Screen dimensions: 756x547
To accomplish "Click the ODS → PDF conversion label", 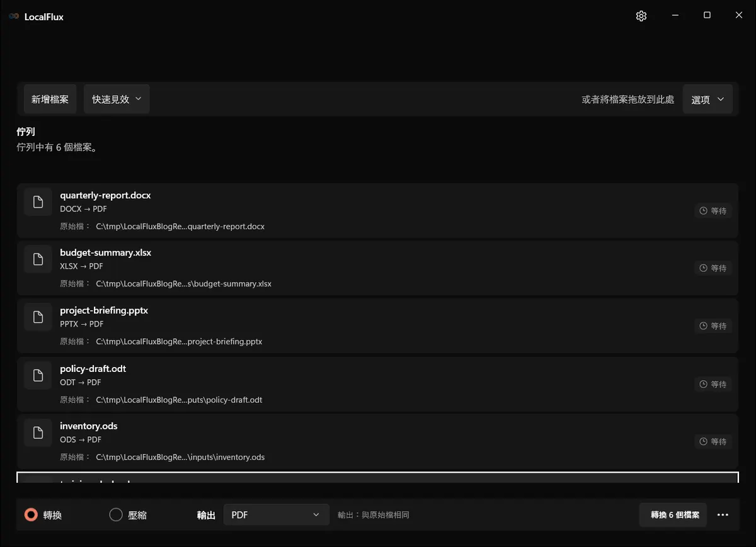I will tap(81, 439).
